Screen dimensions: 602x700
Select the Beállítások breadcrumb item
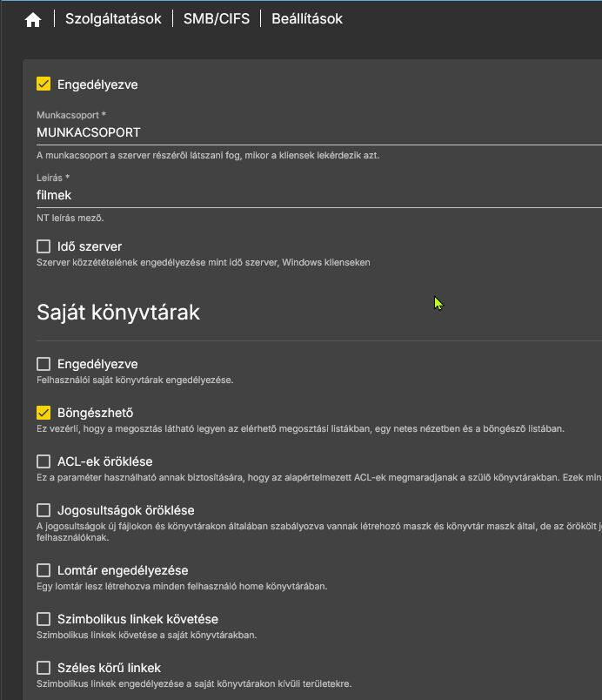(307, 18)
